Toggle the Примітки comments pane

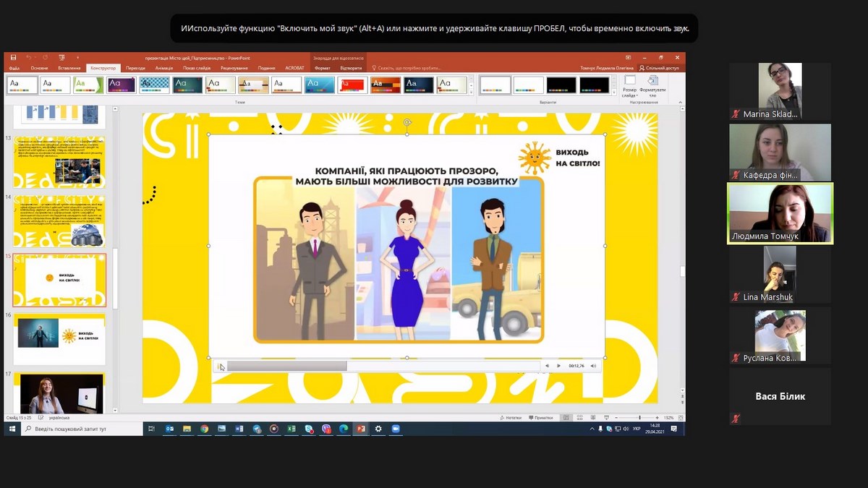[x=542, y=418]
